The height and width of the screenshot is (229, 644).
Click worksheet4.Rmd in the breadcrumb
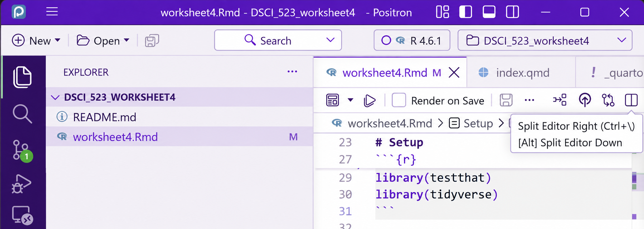[390, 123]
